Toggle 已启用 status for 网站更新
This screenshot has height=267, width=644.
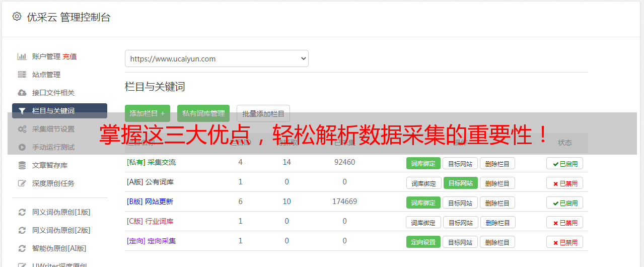pos(565,203)
